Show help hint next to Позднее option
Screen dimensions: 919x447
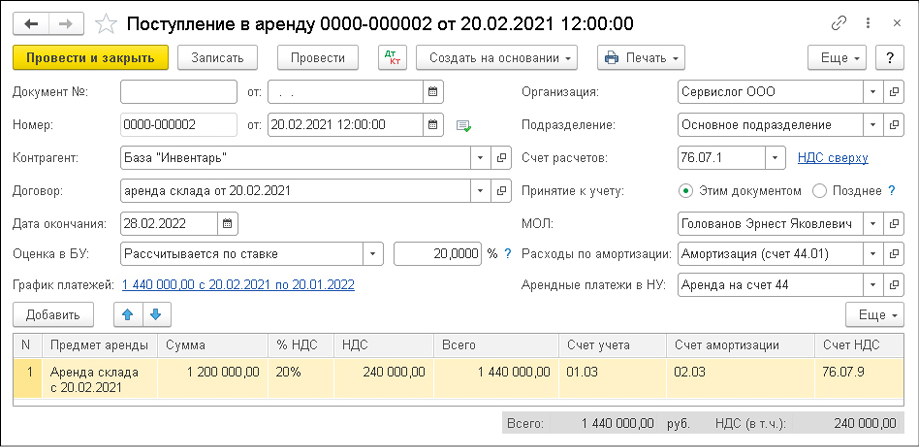coord(892,190)
